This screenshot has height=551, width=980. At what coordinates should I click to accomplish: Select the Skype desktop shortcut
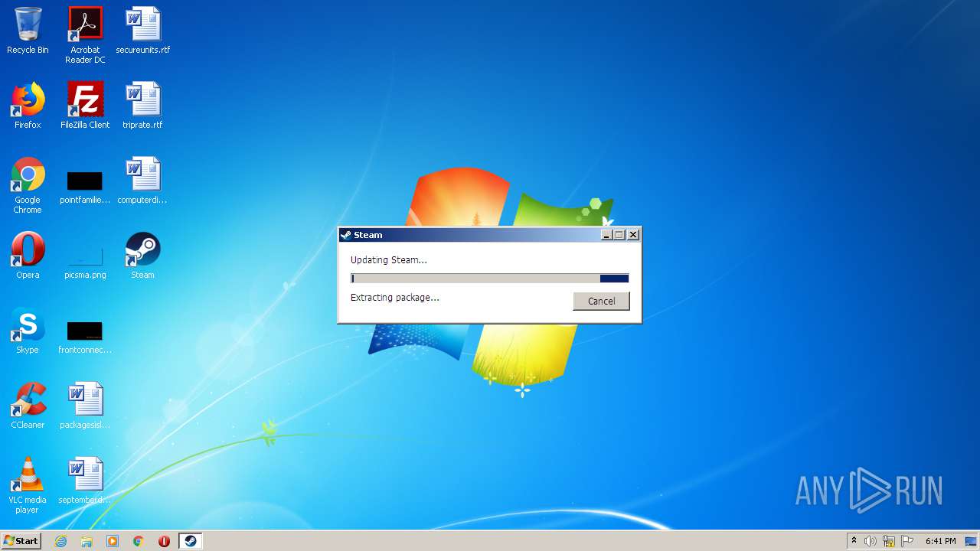[x=28, y=331]
